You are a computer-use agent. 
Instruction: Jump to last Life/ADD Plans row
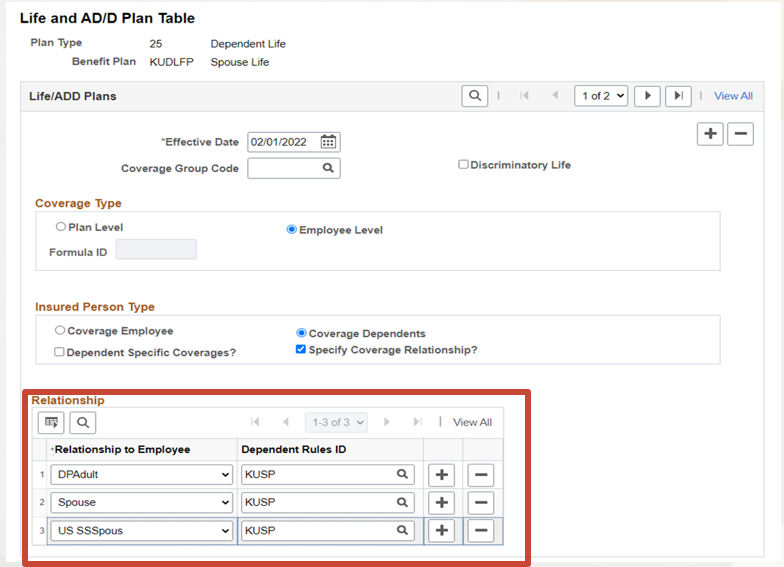click(x=679, y=96)
